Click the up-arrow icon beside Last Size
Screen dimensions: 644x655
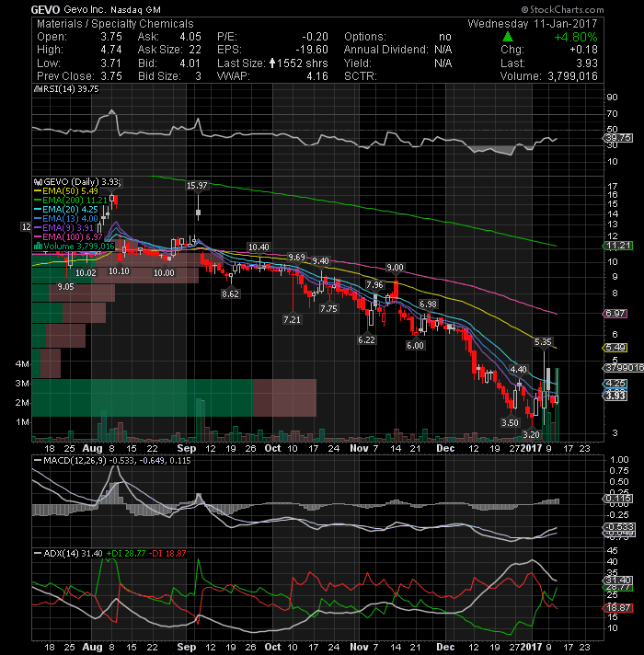tap(272, 63)
